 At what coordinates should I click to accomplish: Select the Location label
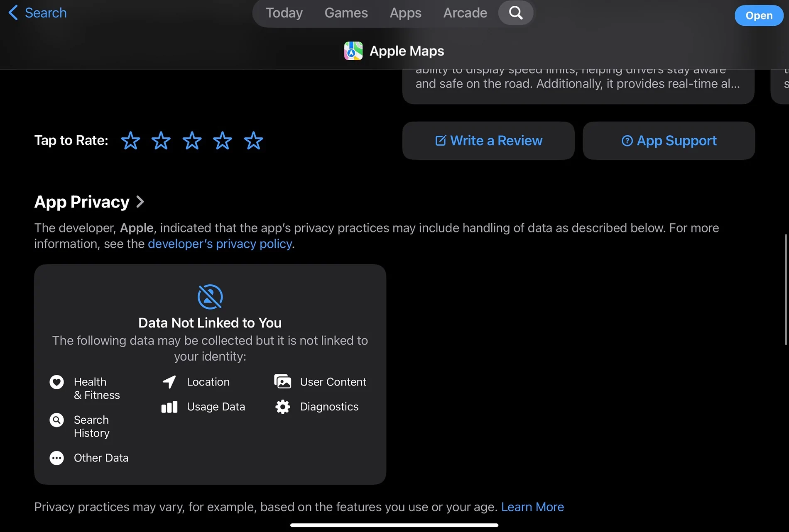[x=208, y=382]
